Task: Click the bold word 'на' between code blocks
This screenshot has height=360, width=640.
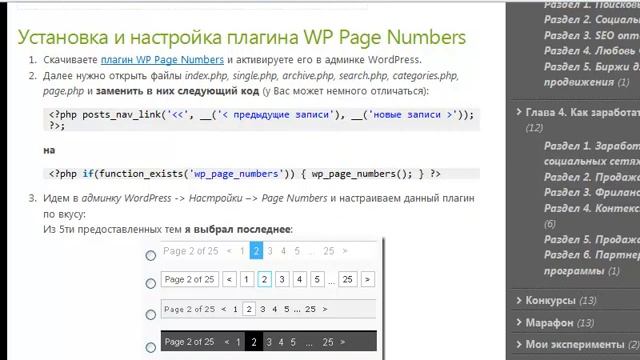Action: (x=49, y=150)
